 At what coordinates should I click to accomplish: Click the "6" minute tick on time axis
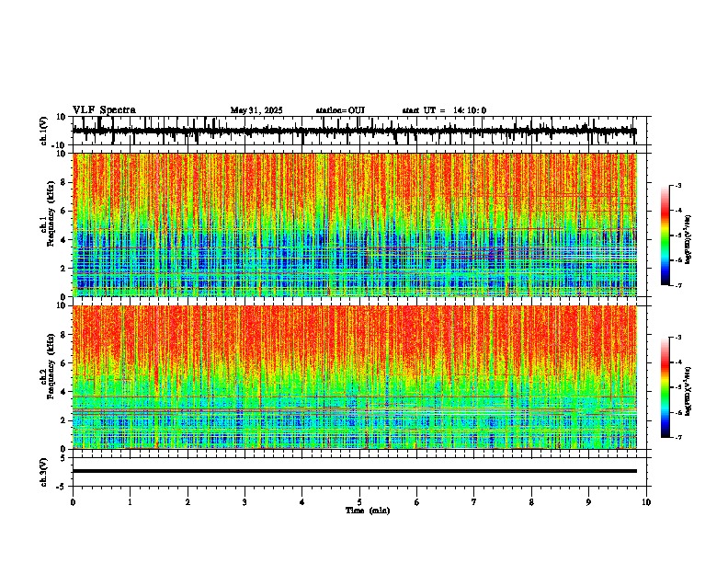click(417, 502)
